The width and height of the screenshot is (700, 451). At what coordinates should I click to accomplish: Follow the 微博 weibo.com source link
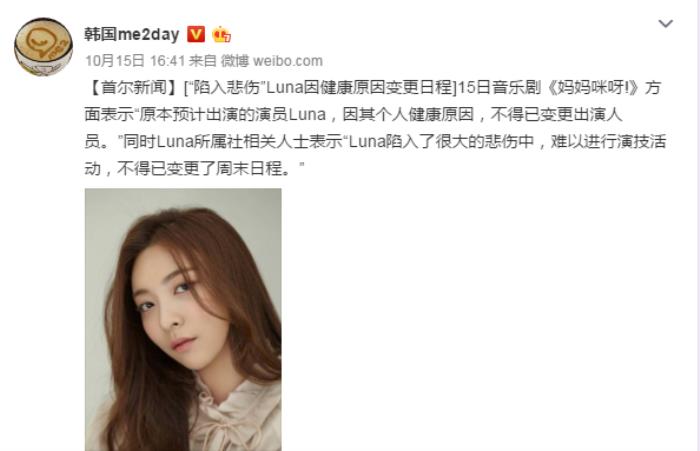[x=272, y=61]
